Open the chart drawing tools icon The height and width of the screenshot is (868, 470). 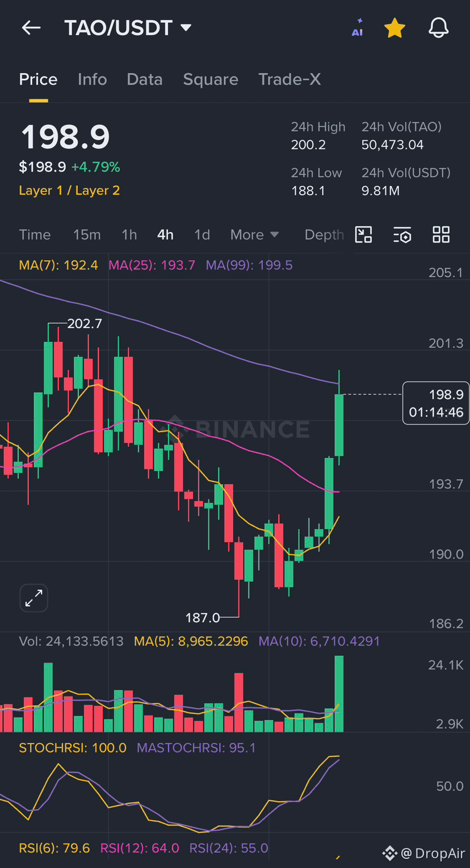tap(363, 234)
